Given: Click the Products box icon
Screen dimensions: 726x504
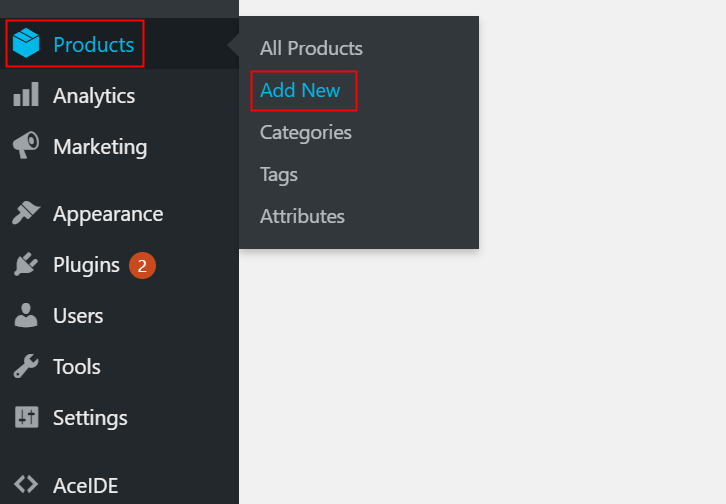Looking at the screenshot, I should pyautogui.click(x=26, y=45).
